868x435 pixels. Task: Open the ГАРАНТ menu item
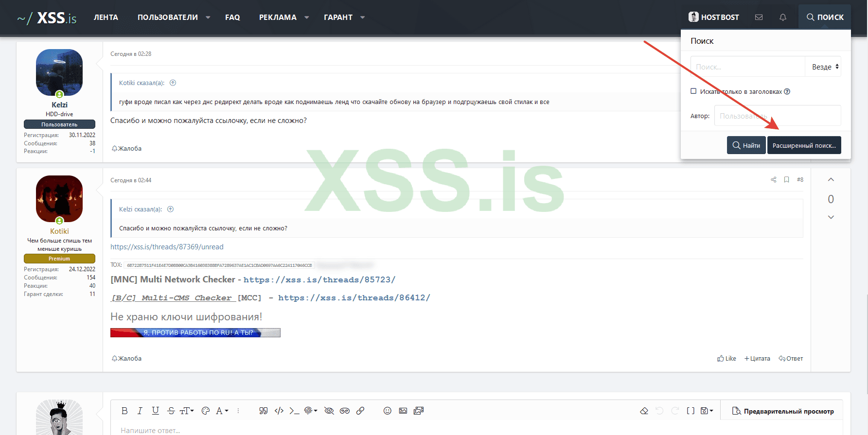tap(338, 17)
